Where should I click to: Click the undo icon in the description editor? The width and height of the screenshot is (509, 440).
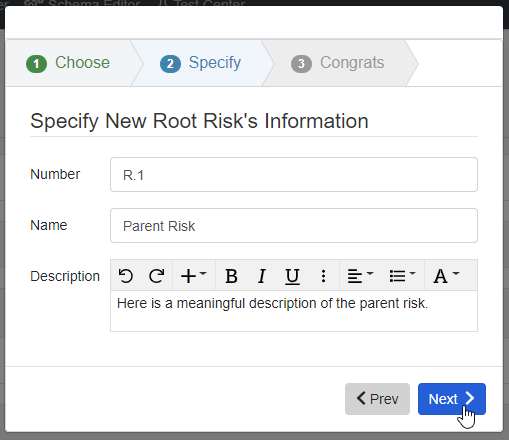[x=126, y=276]
